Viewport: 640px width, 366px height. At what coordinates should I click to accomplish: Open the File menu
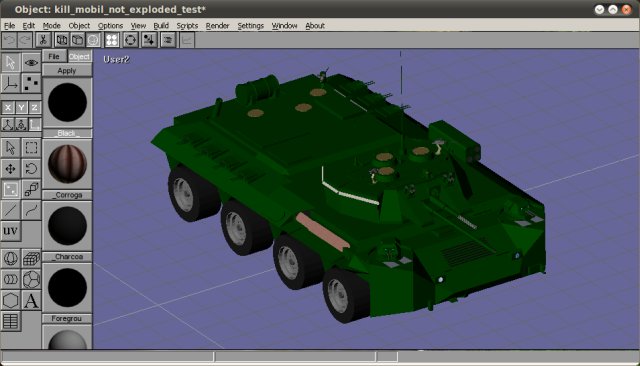9,26
